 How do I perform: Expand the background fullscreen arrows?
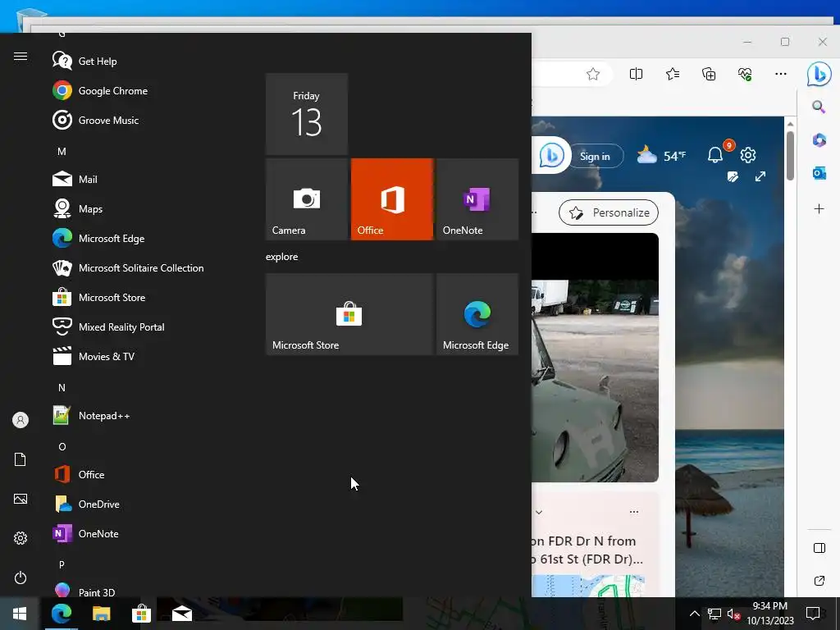point(760,176)
